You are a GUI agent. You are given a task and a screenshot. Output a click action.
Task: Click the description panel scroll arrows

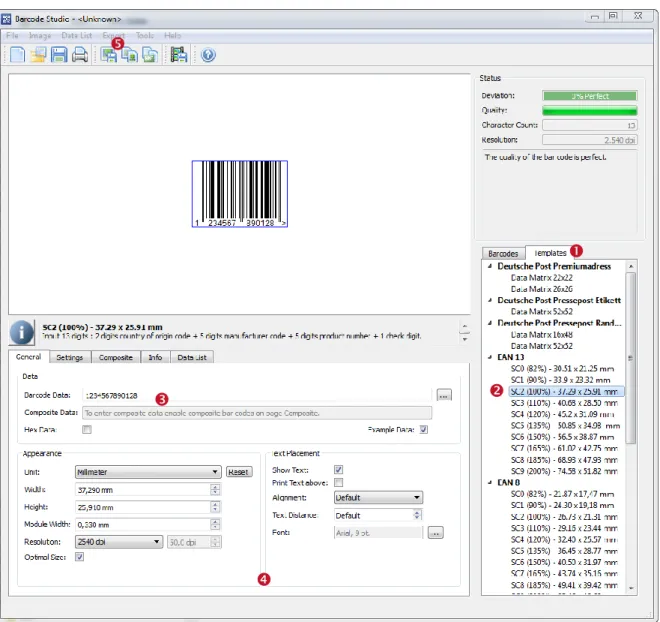tap(465, 332)
